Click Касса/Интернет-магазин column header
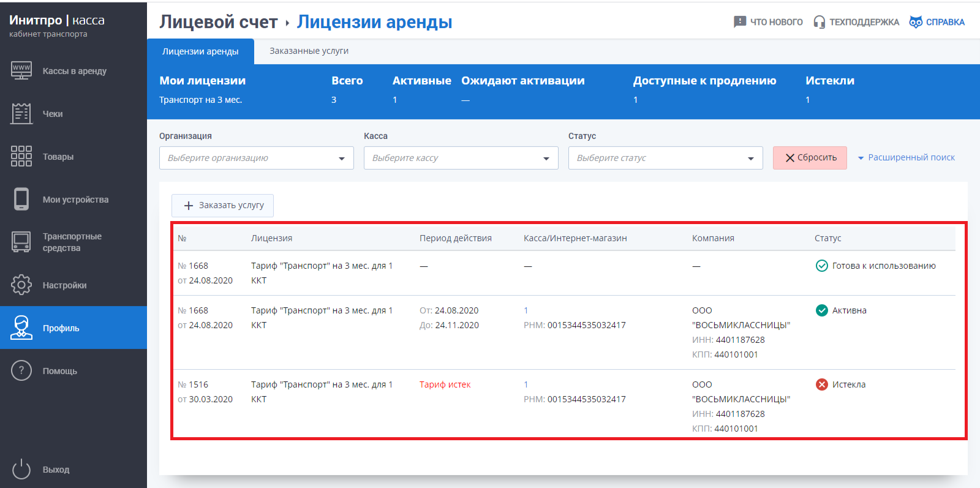 coord(575,238)
